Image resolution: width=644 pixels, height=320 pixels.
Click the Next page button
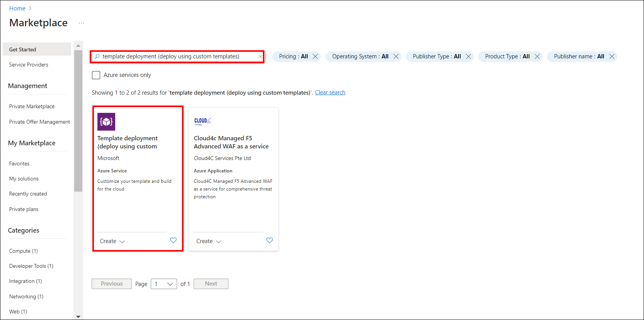click(x=211, y=284)
